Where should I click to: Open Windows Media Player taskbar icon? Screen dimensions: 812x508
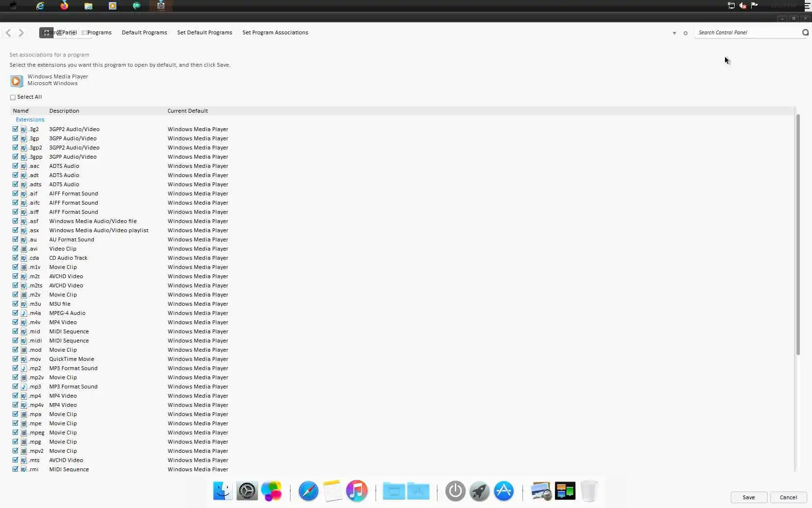(x=113, y=6)
